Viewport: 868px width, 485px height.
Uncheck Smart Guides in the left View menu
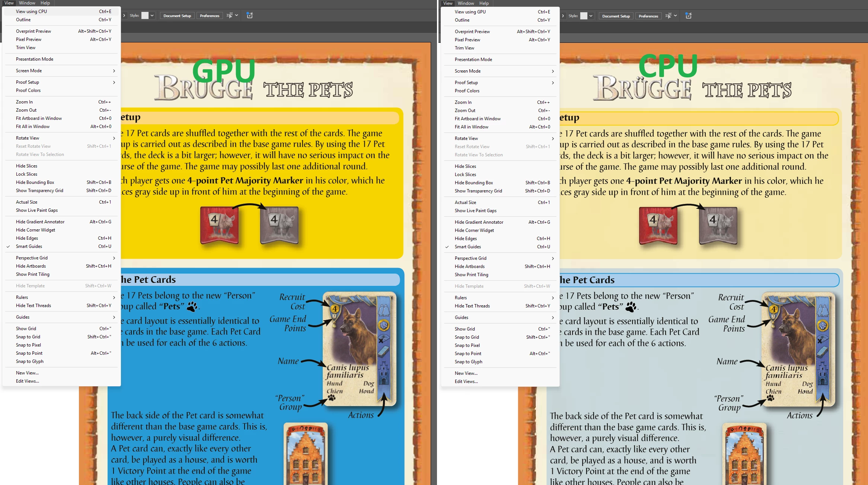tap(29, 246)
